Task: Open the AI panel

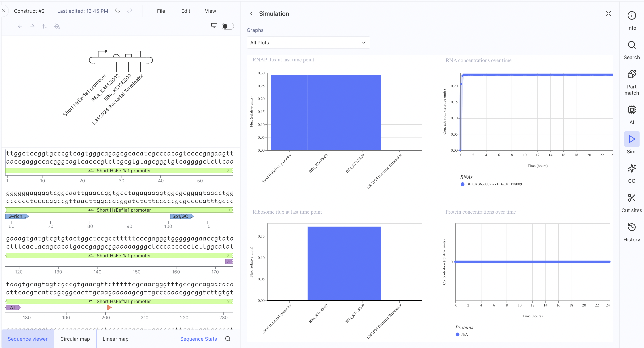Action: tap(631, 115)
